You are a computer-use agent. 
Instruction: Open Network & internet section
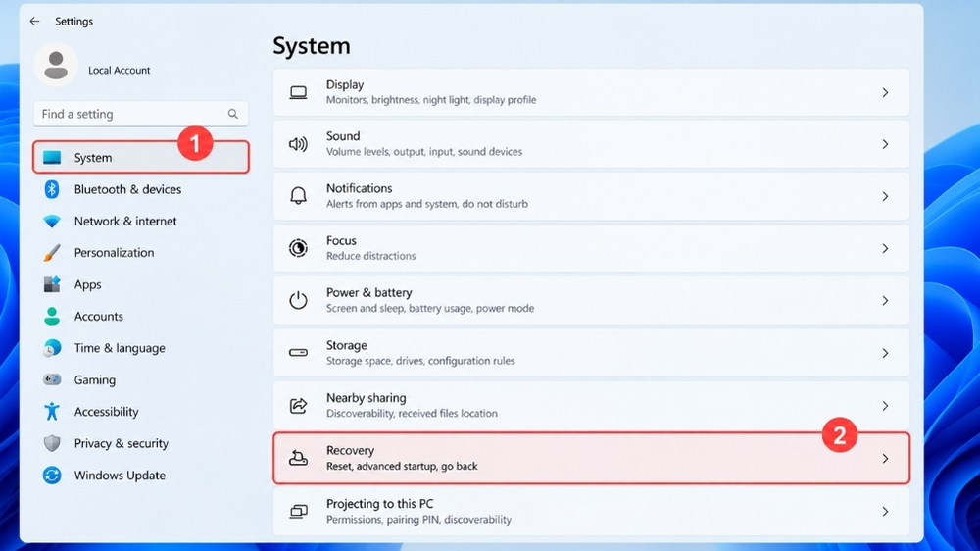[141, 221]
